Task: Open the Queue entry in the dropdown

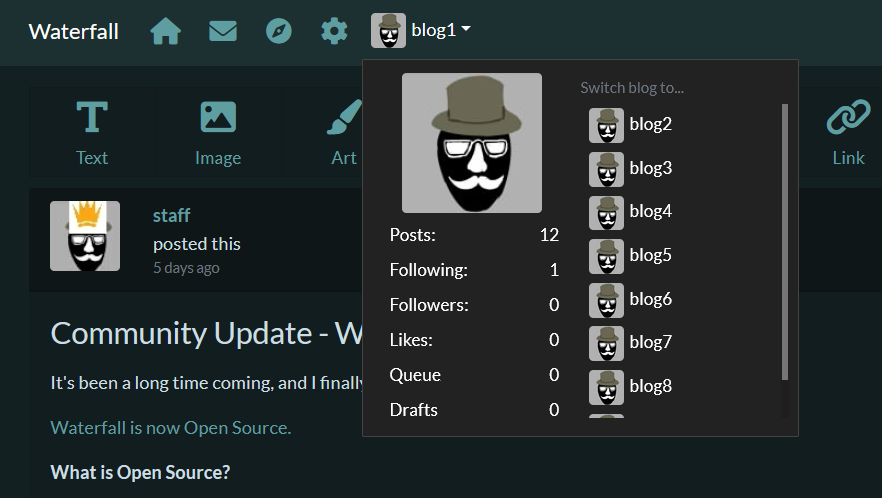Action: coord(474,375)
